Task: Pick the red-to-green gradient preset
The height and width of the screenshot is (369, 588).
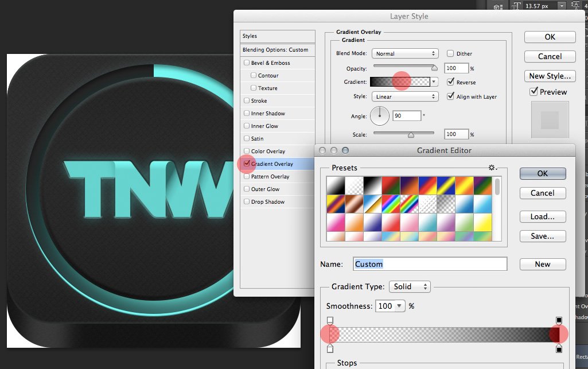Action: (x=391, y=185)
